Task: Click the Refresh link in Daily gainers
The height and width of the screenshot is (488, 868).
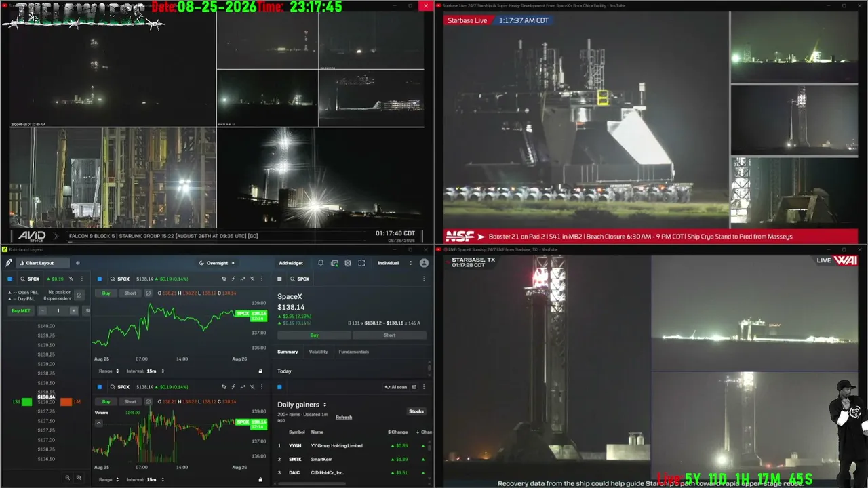Action: tap(344, 418)
